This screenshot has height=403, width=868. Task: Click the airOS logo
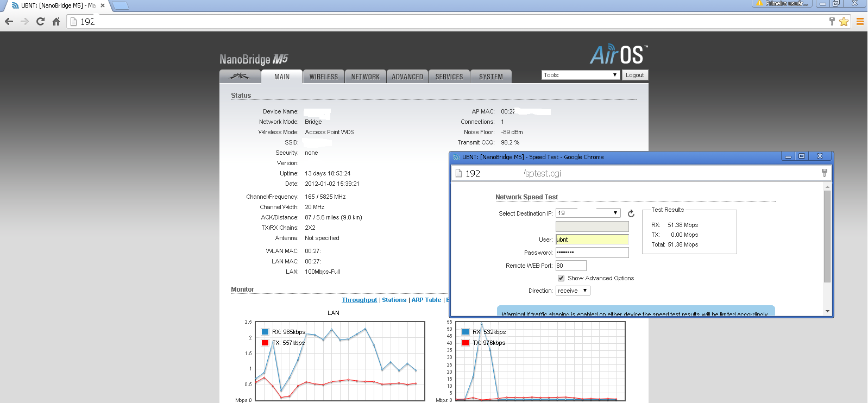[619, 55]
